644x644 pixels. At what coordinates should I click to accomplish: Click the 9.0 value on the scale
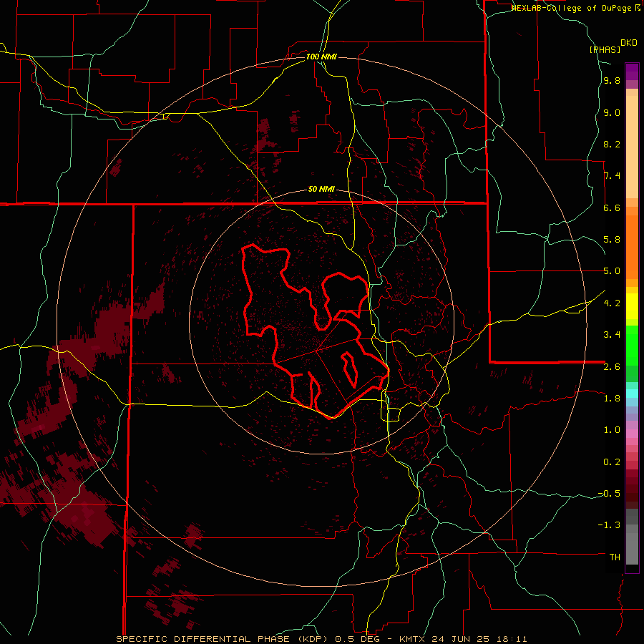coord(612,112)
